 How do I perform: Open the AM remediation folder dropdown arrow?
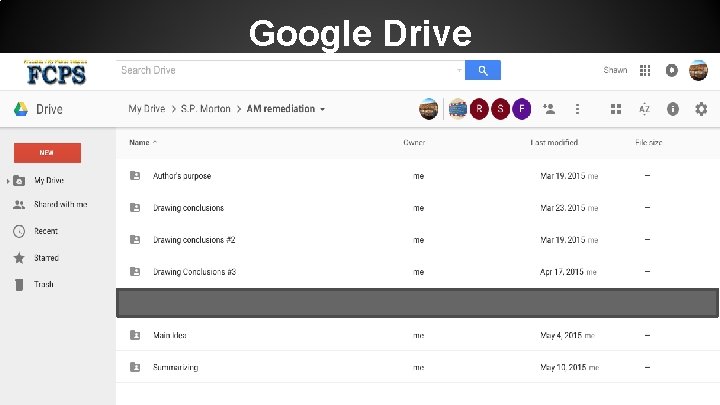(x=322, y=109)
